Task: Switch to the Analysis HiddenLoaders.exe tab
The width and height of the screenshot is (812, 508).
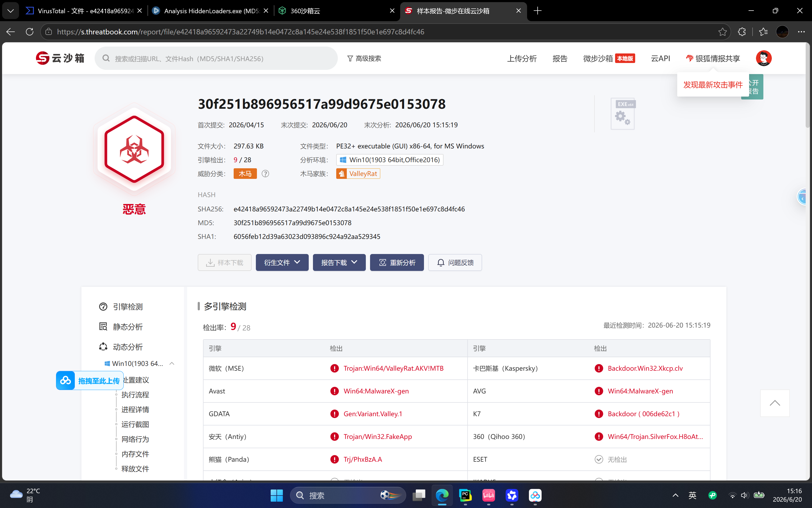Action: click(210, 11)
